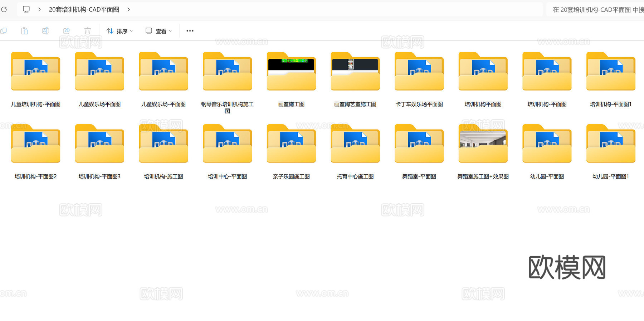This screenshot has height=321, width=644.
Task: Select folder 培训机构-平面图1
Action: 611,79
